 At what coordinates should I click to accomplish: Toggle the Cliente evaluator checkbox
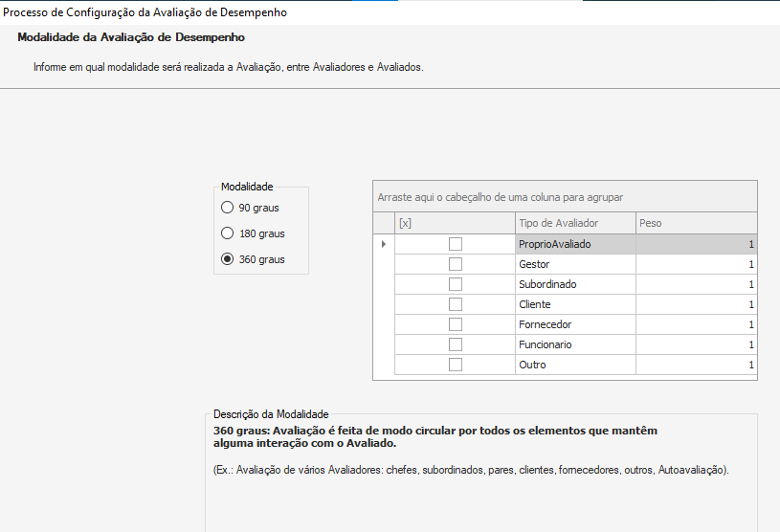(x=456, y=304)
